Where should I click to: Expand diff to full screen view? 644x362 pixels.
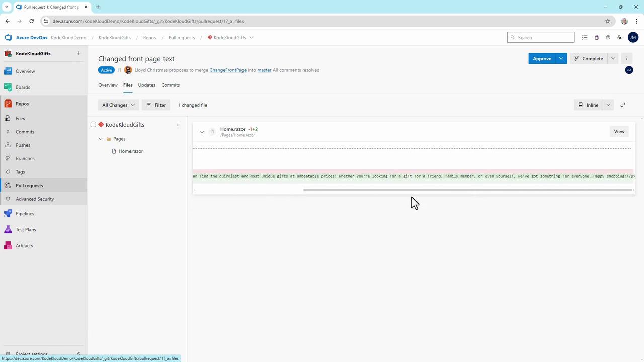pyautogui.click(x=623, y=105)
